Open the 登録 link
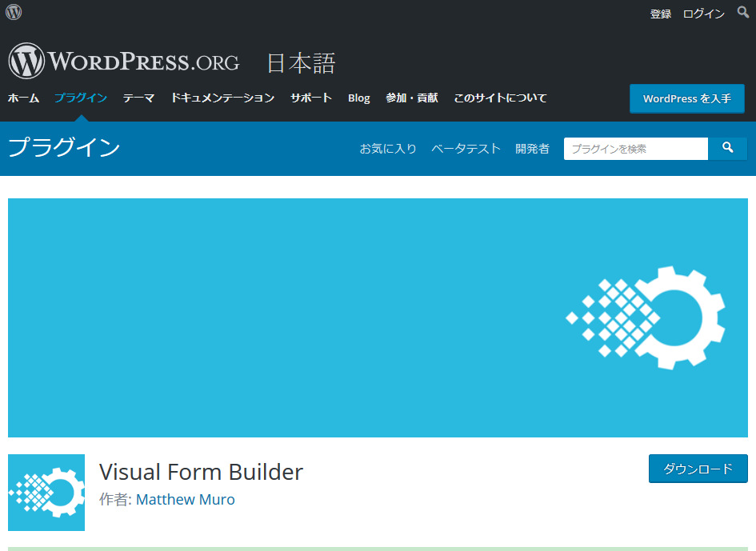The width and height of the screenshot is (756, 551). 661,14
